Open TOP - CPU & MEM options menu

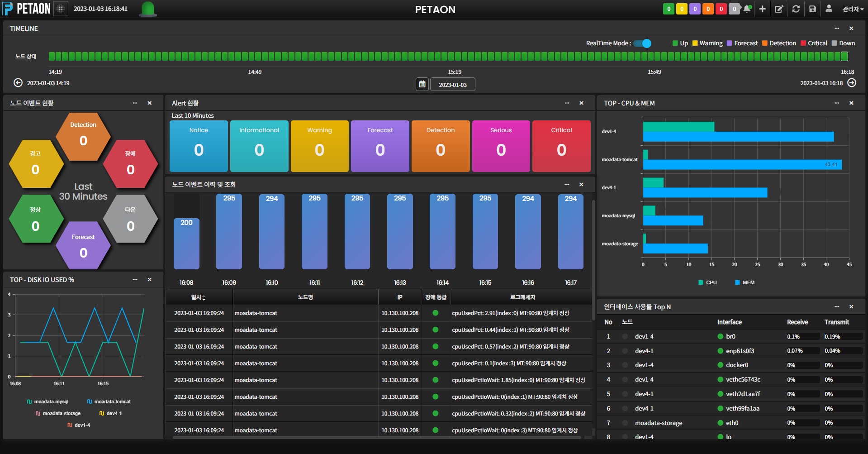point(837,103)
